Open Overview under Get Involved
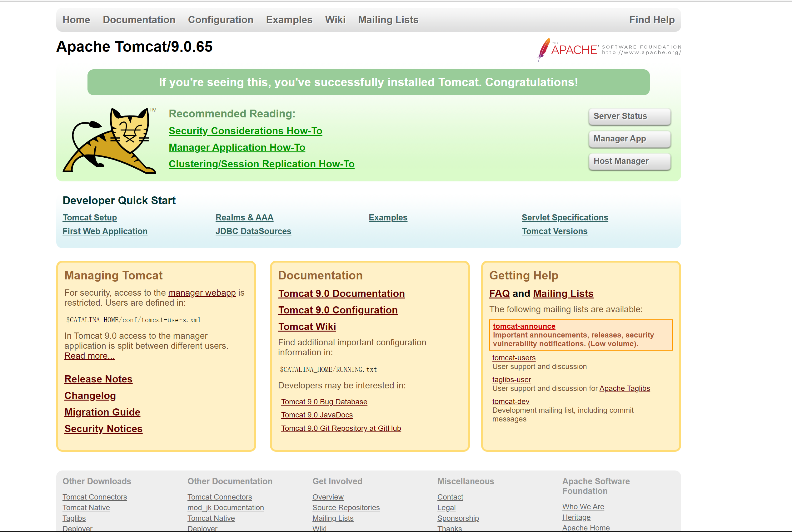This screenshot has width=792, height=532. (x=328, y=497)
